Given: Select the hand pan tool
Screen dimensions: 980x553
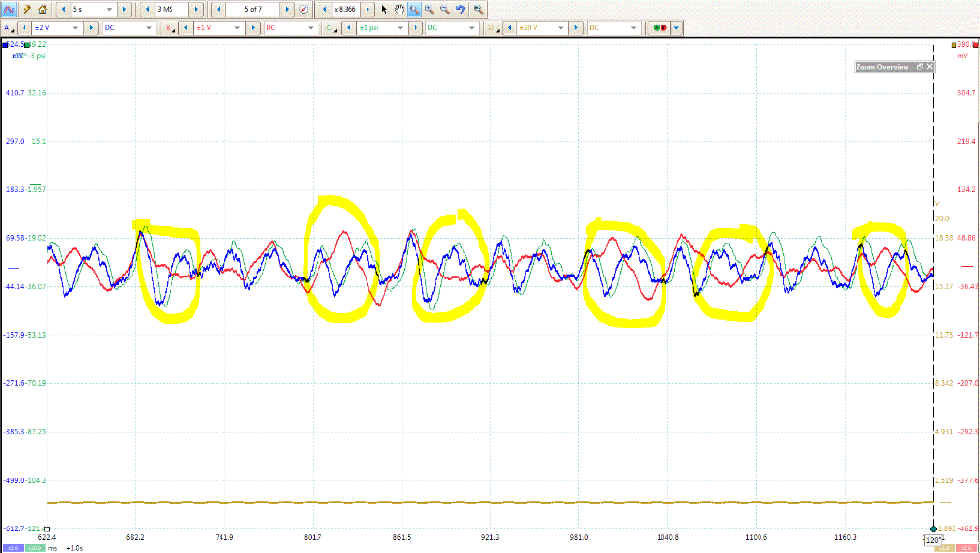Looking at the screenshot, I should coord(399,9).
